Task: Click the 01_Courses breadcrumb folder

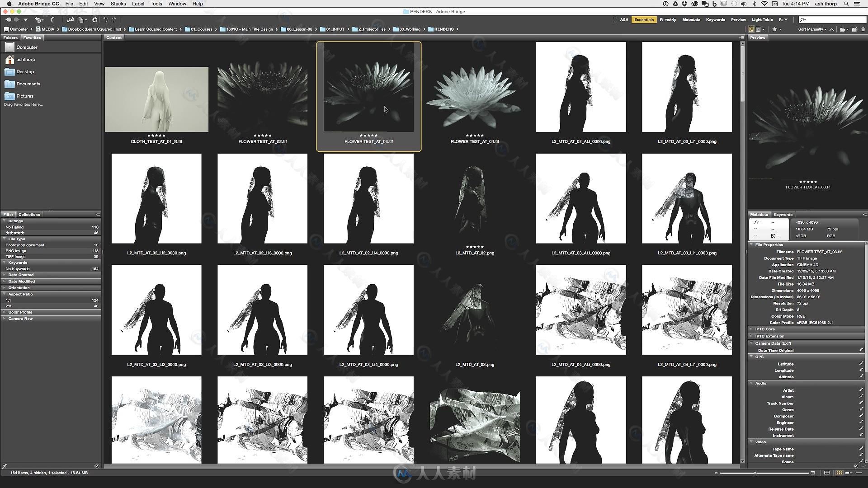Action: (x=198, y=29)
